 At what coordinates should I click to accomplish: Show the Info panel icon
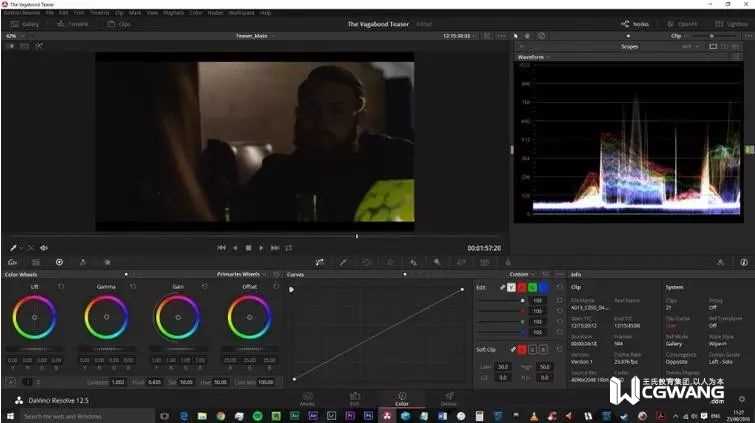[x=744, y=262]
